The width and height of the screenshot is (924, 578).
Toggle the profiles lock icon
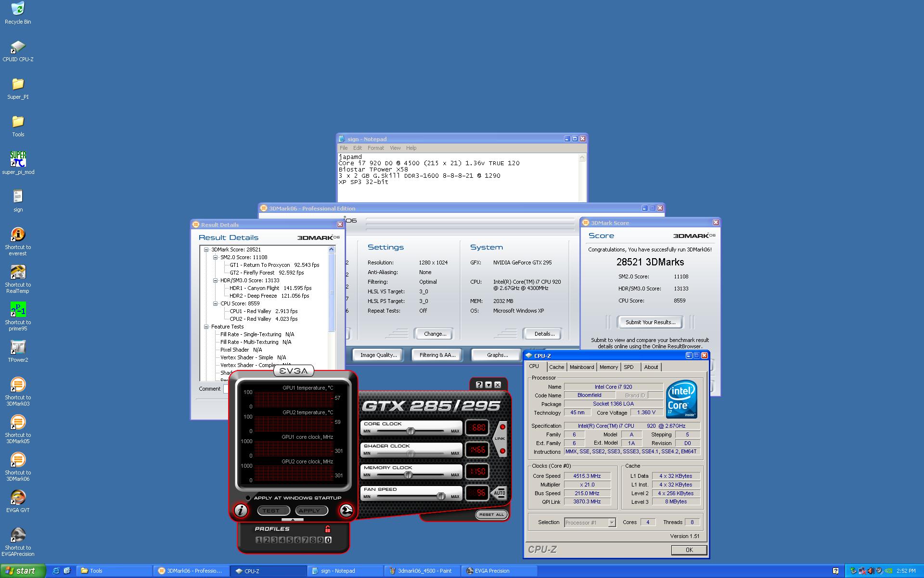coord(328,529)
